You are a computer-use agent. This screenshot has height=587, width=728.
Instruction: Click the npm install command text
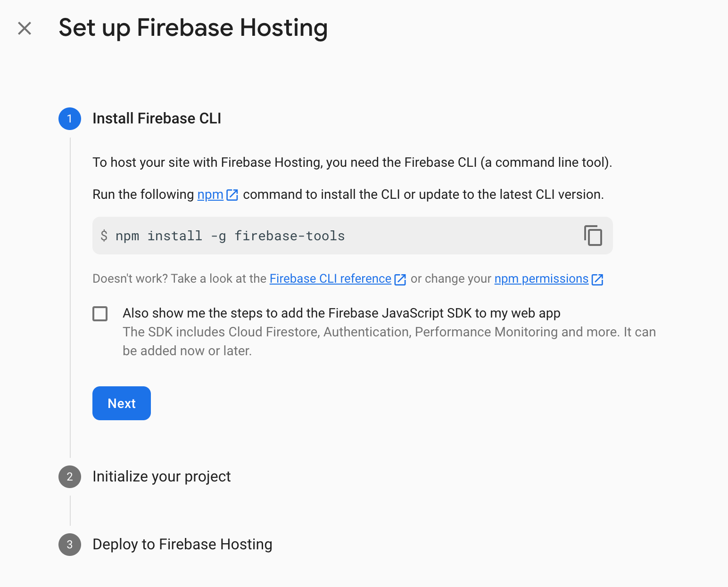[230, 236]
